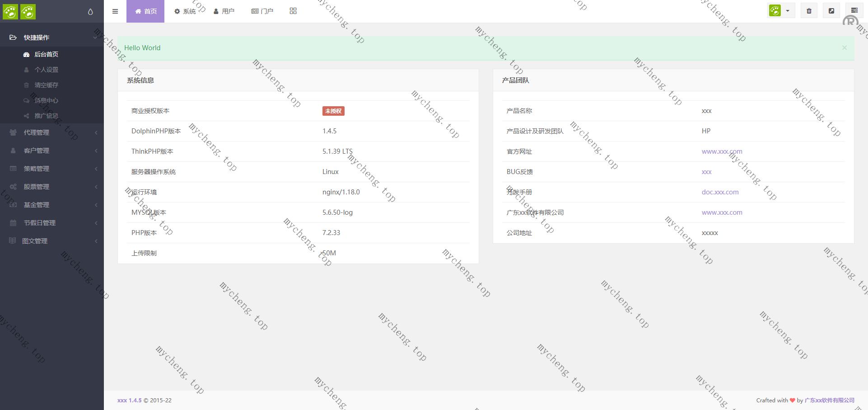Open the right settings panel icon

[x=854, y=11]
